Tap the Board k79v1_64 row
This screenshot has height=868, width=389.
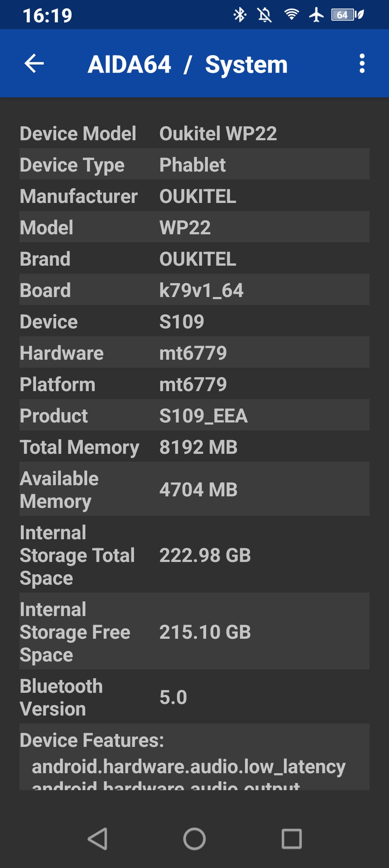coord(194,290)
